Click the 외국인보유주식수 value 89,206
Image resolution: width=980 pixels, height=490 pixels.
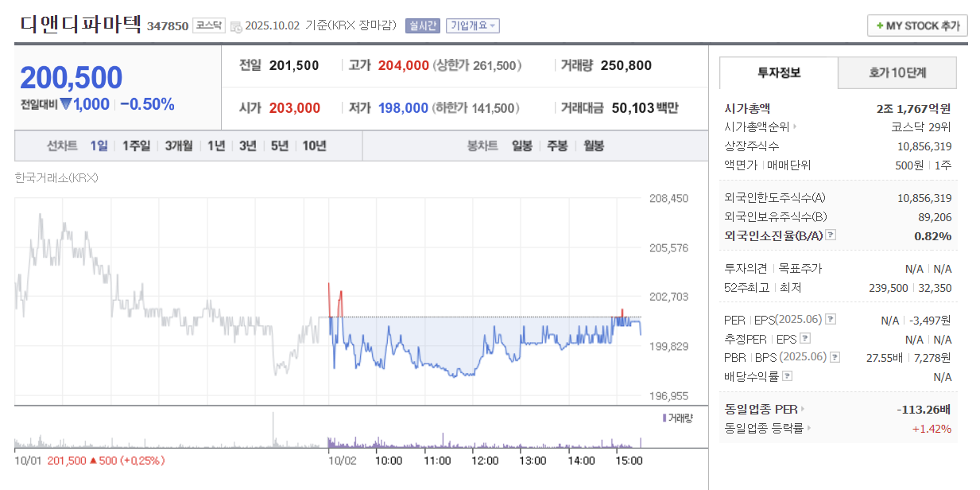(x=935, y=216)
